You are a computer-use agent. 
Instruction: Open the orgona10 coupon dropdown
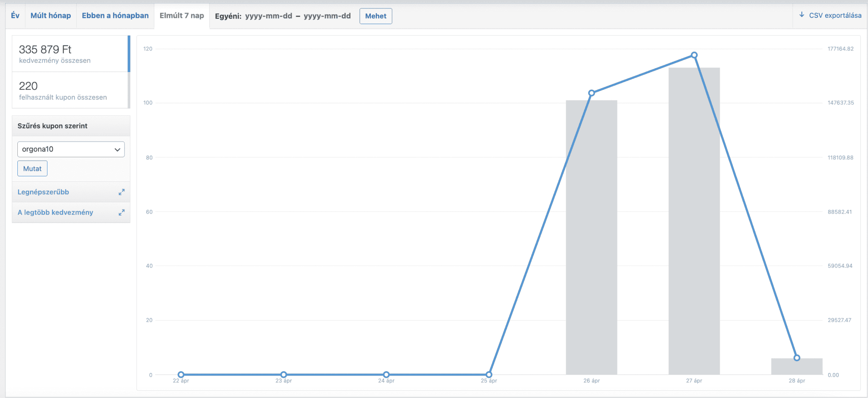click(70, 149)
